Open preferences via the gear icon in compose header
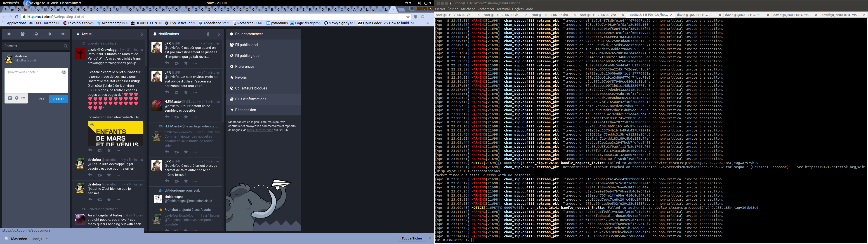 50,34
